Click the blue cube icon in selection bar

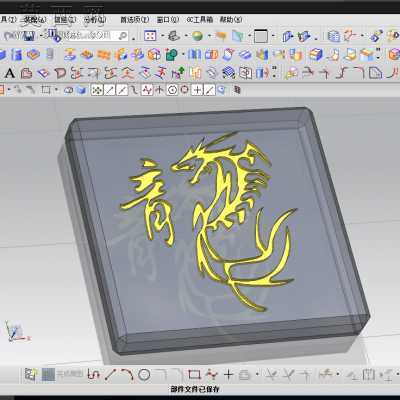pyautogui.click(x=81, y=90)
